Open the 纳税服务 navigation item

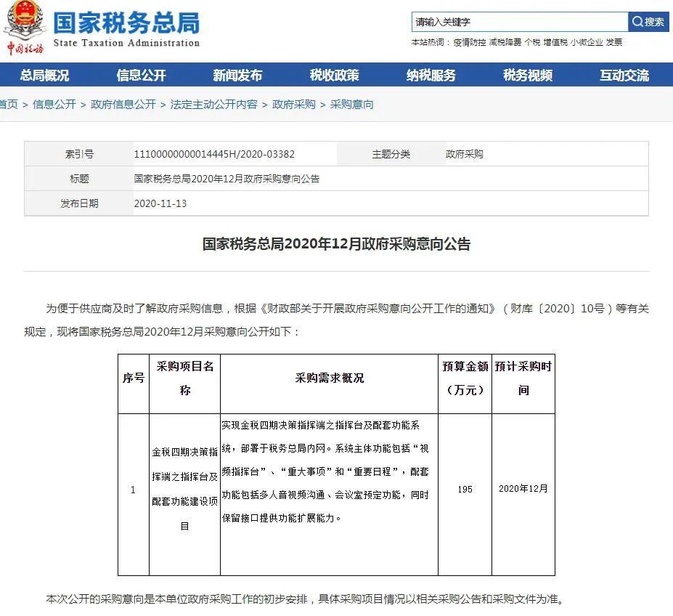[431, 75]
